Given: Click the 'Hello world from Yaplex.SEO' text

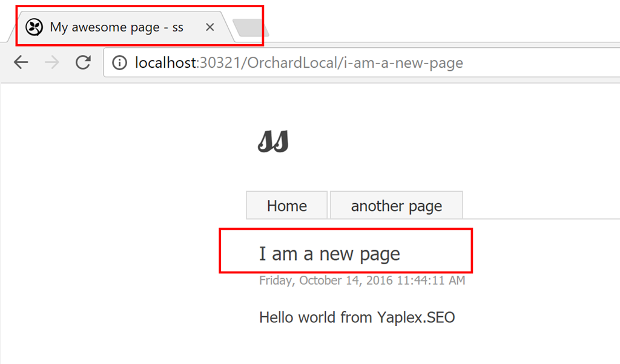Looking at the screenshot, I should [357, 317].
